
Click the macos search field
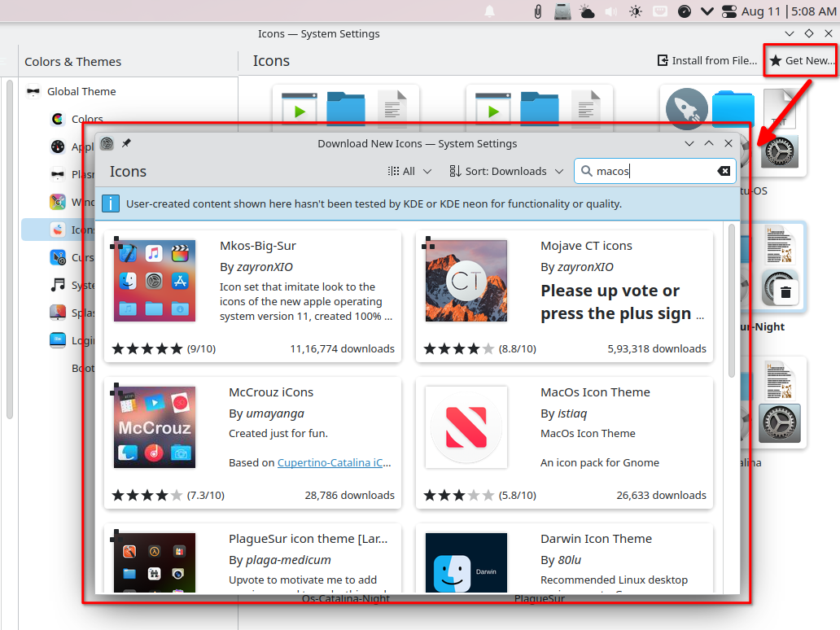[654, 171]
